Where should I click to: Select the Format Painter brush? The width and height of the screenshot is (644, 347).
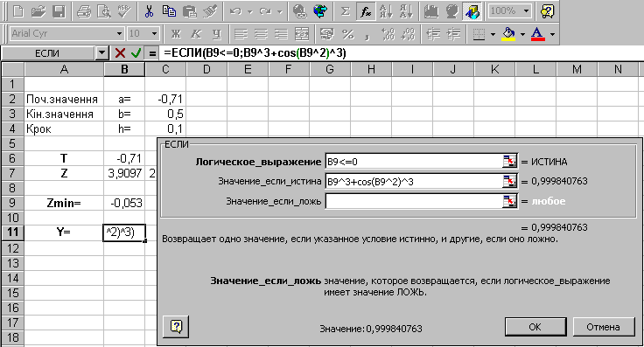(x=210, y=11)
